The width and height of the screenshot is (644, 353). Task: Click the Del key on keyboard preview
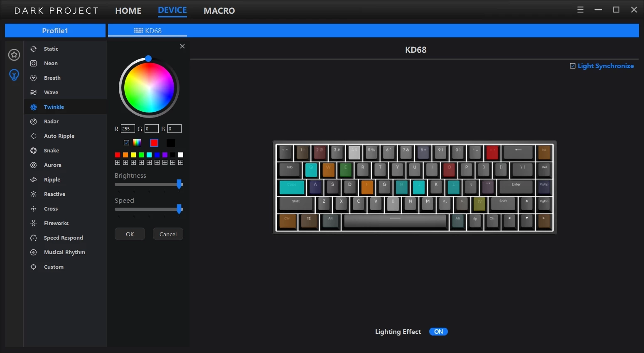pyautogui.click(x=544, y=169)
